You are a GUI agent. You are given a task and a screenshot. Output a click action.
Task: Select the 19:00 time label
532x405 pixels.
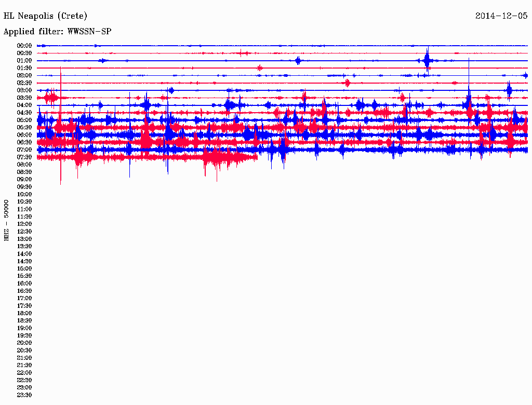[24, 328]
